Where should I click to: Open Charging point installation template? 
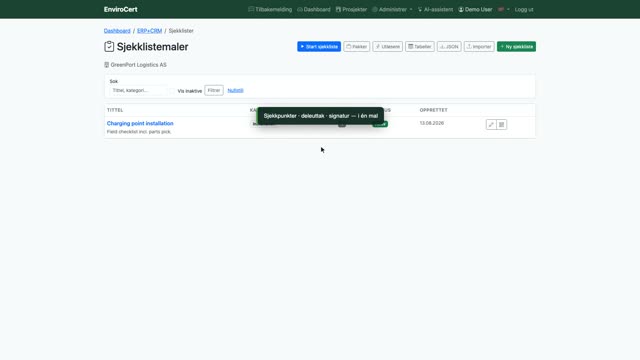[140, 123]
